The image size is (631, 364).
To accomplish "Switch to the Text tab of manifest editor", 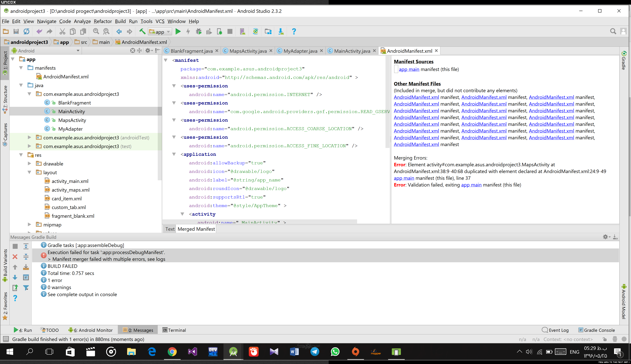I will pyautogui.click(x=170, y=229).
